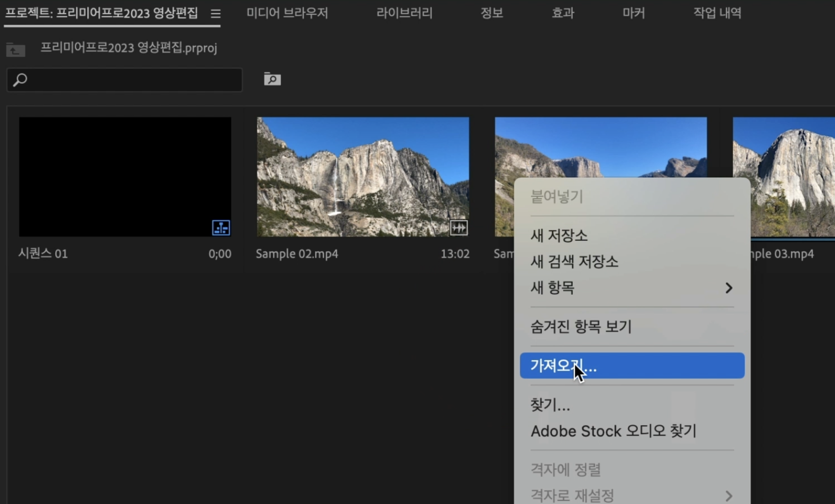Select 새 검색 저장소 menu entry
The height and width of the screenshot is (504, 835).
[x=574, y=262]
